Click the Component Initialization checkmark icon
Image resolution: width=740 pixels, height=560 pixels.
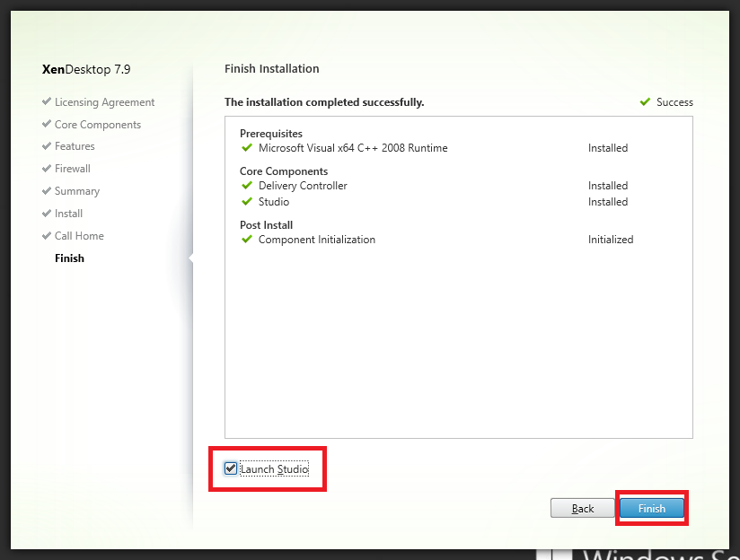(247, 240)
